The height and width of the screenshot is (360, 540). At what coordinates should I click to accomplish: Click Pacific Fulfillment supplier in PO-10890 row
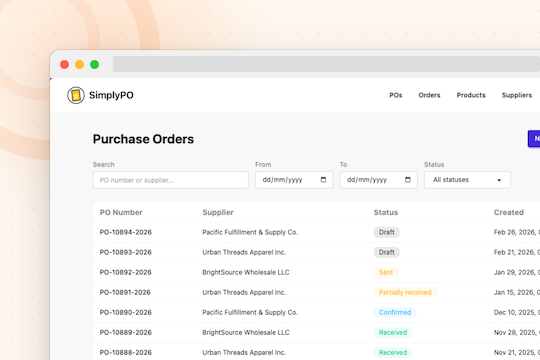250,312
